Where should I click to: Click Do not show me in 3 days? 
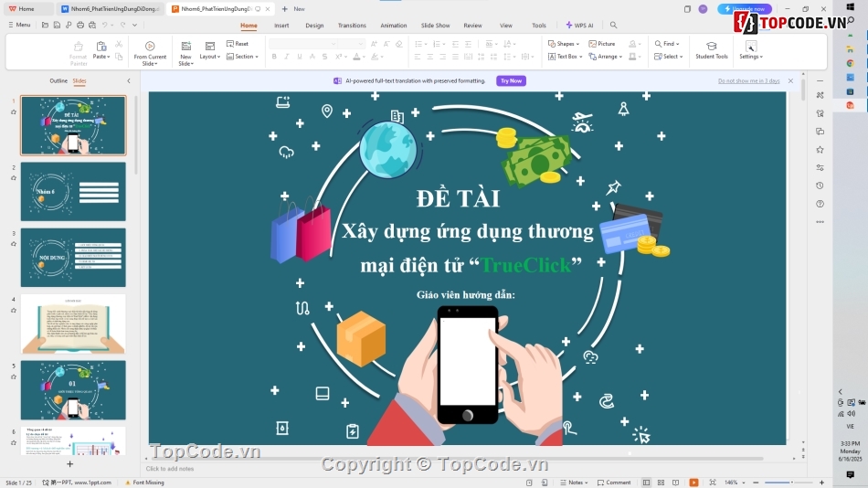748,80
